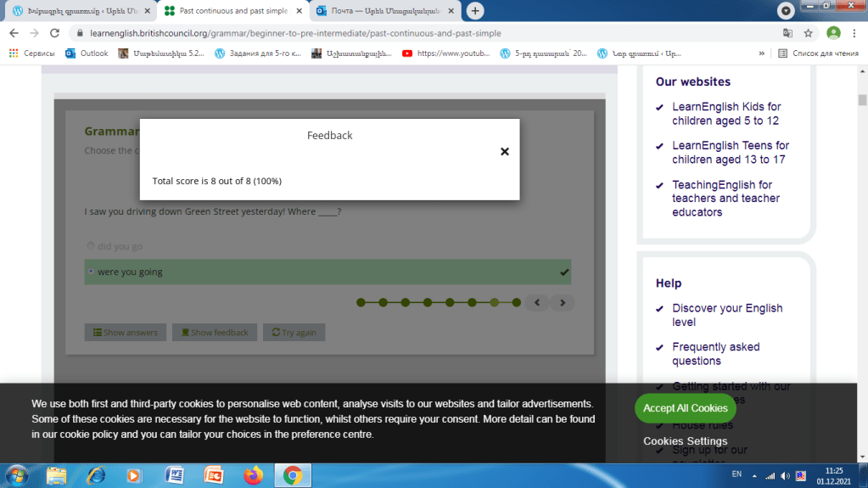Expand the hidden bookmarks overflow chevron
868x488 pixels.
761,53
